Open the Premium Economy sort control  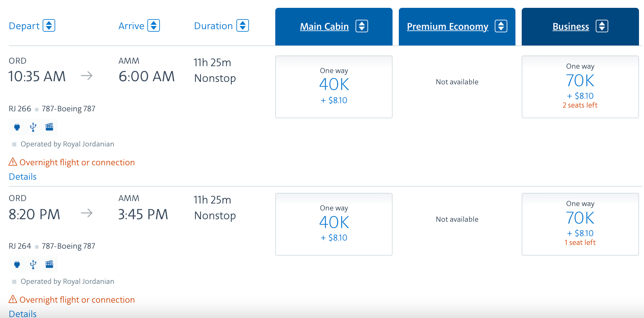pyautogui.click(x=501, y=26)
